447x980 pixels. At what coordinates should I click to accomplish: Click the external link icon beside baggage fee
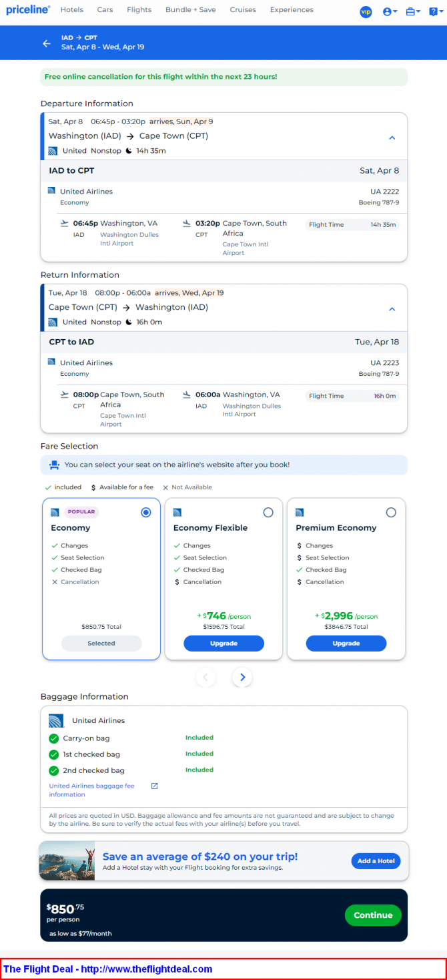[154, 786]
